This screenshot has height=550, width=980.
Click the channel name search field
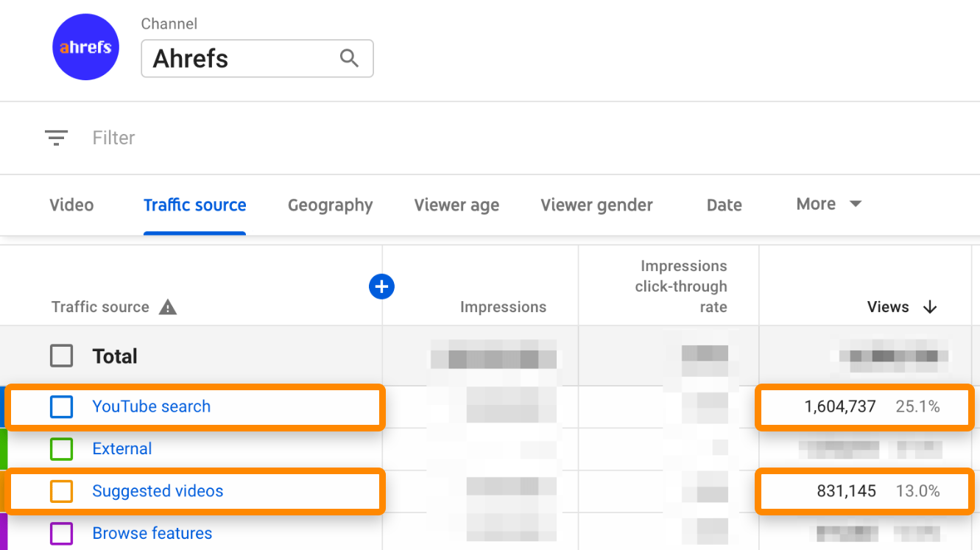tap(236, 58)
